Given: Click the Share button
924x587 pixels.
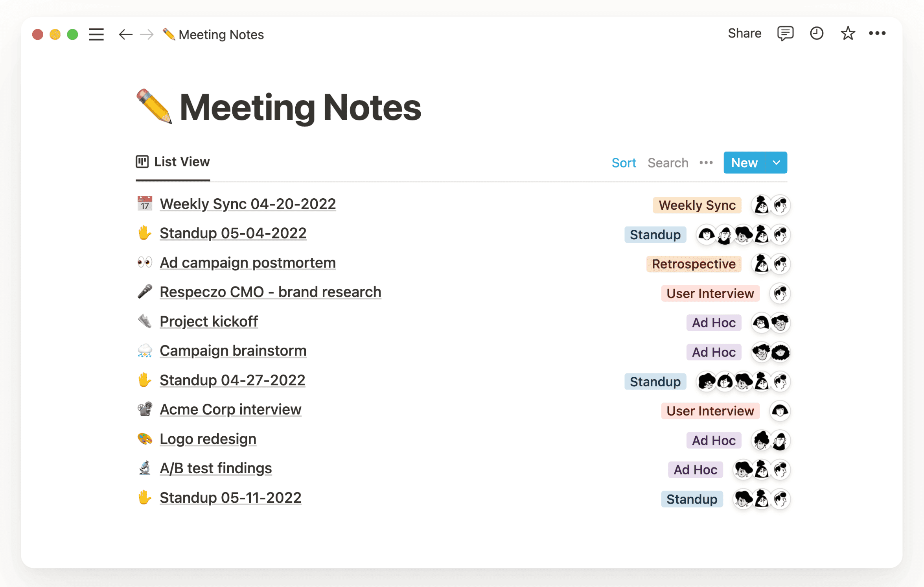Looking at the screenshot, I should 744,33.
